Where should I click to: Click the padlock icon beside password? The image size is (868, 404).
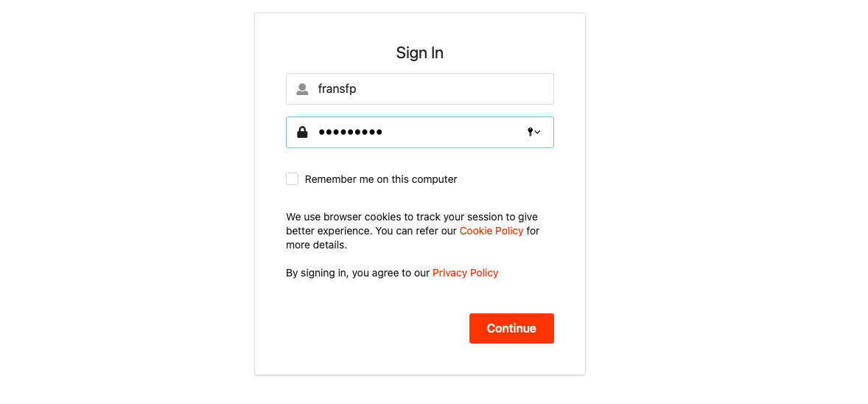point(302,133)
